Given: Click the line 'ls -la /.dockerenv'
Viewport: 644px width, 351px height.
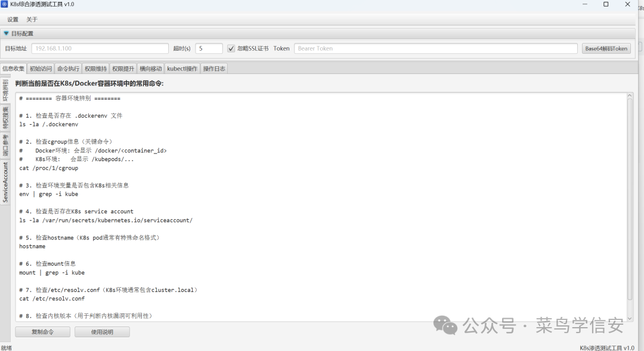Looking at the screenshot, I should (x=48, y=124).
